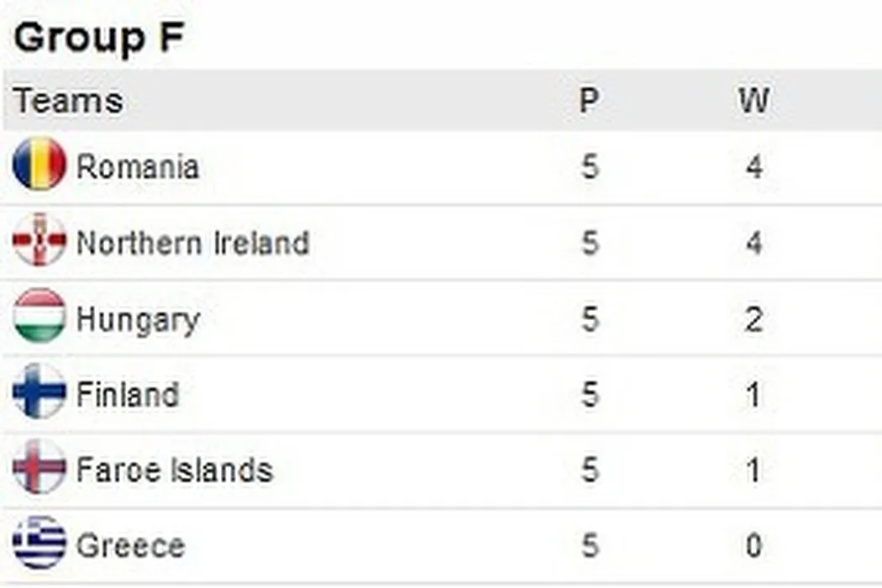882x588 pixels.
Task: Click the P column header
Action: pyautogui.click(x=590, y=101)
